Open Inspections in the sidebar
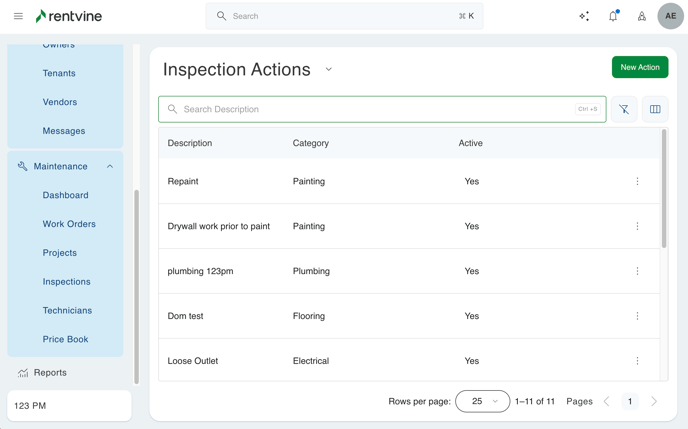Image resolution: width=688 pixels, height=429 pixels. [x=66, y=282]
